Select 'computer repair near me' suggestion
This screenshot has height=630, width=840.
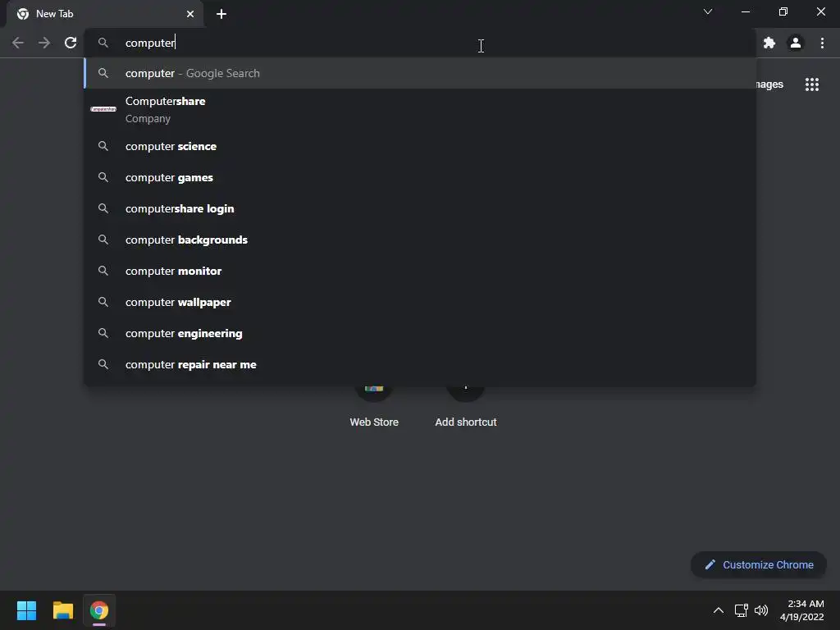[420, 363]
